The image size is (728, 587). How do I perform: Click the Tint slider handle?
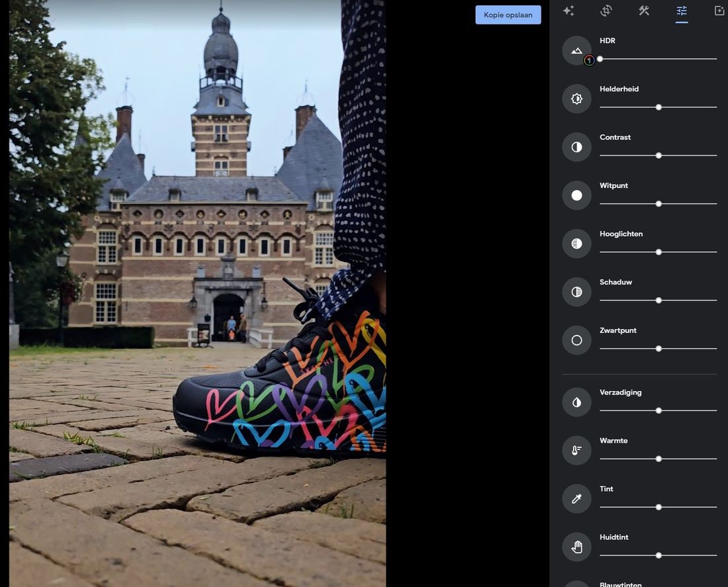coord(659,507)
